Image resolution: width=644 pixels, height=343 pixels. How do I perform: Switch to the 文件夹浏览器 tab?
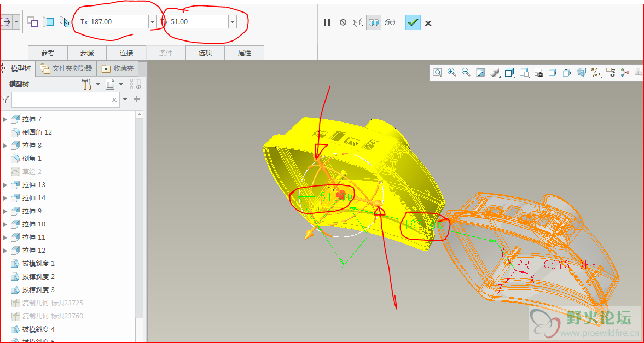[x=67, y=68]
